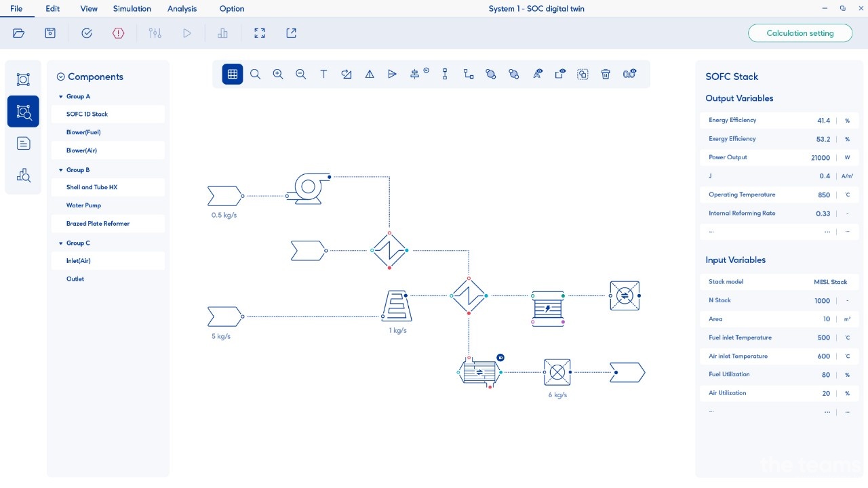Click the export share icon

click(292, 33)
